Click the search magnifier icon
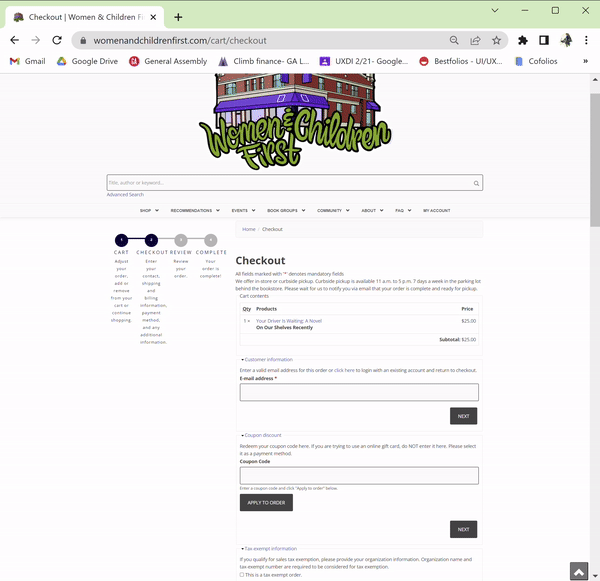600x581 pixels. (x=476, y=183)
